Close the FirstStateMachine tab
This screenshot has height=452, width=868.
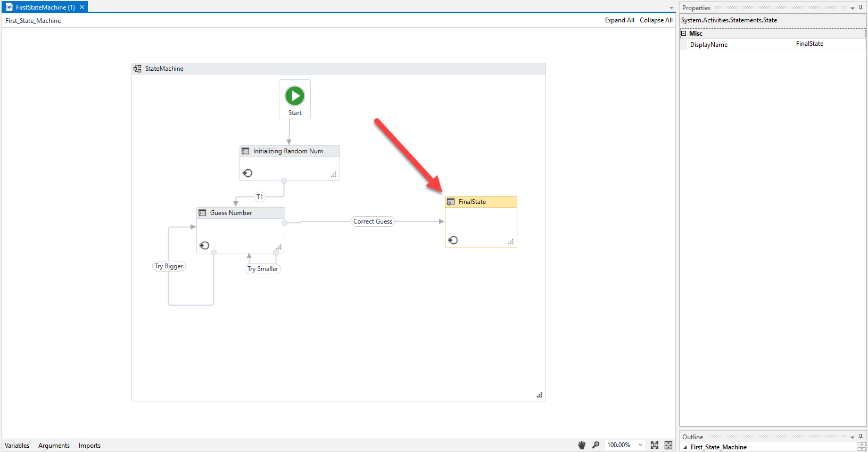pyautogui.click(x=82, y=7)
